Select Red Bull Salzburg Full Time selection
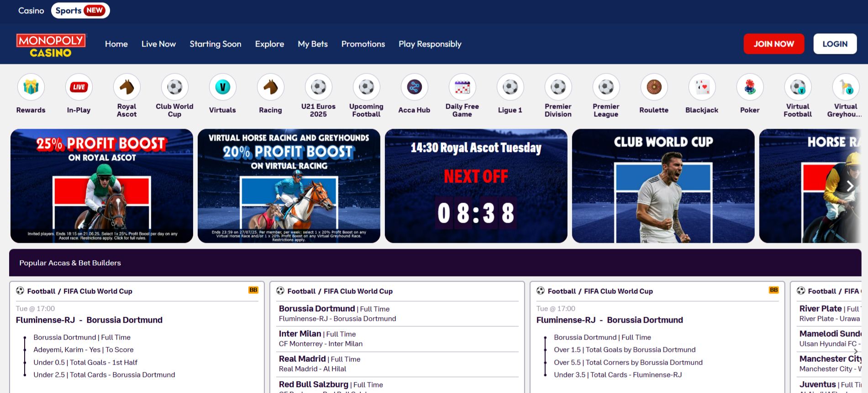This screenshot has height=393, width=868. 397,385
